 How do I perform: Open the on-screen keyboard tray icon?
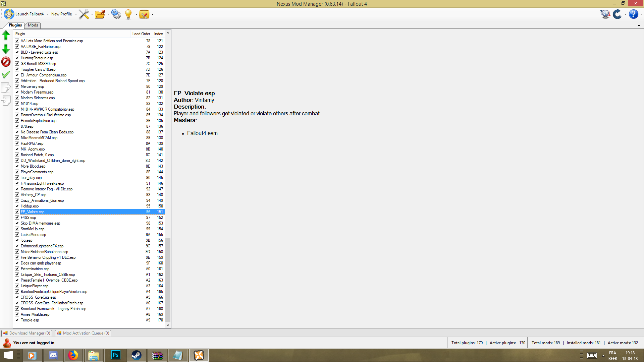tap(592, 355)
